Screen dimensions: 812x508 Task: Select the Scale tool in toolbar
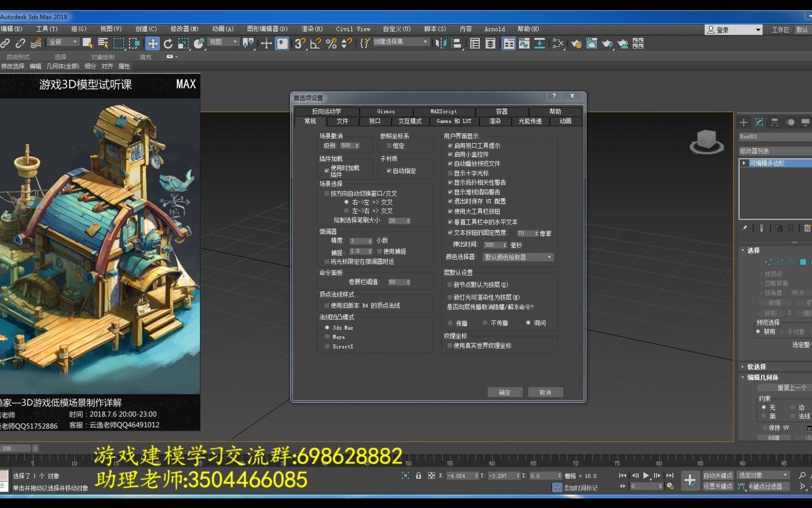point(183,44)
